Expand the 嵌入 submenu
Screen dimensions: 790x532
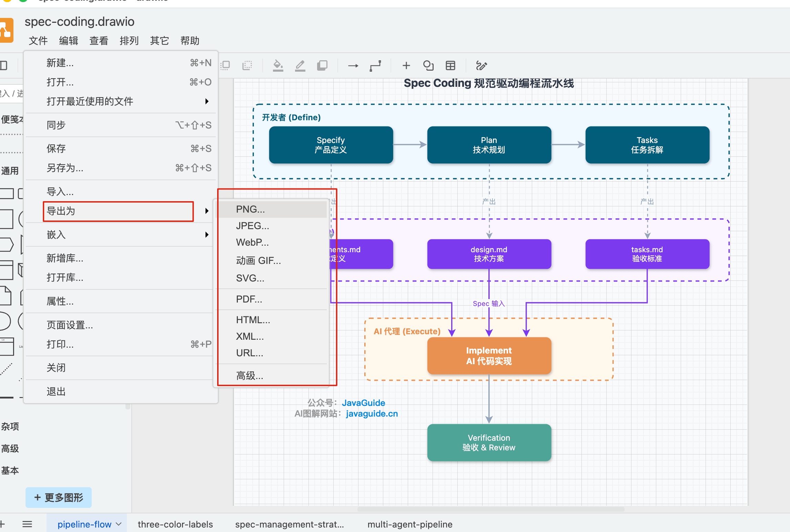(121, 235)
